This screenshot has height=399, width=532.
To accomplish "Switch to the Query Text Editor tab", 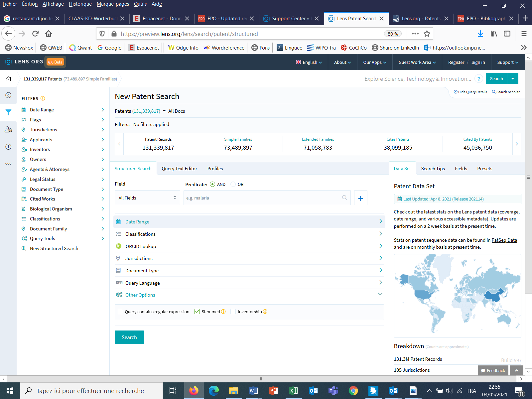I will pyautogui.click(x=179, y=169).
